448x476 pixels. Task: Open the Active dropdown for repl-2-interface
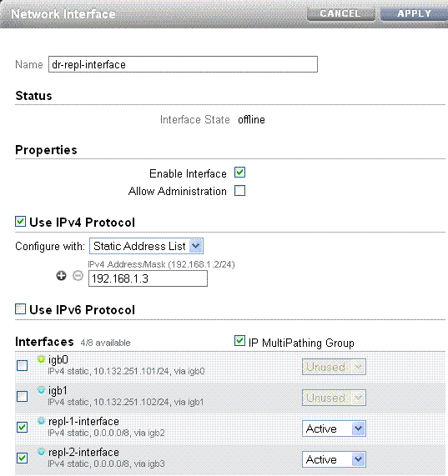[334, 459]
